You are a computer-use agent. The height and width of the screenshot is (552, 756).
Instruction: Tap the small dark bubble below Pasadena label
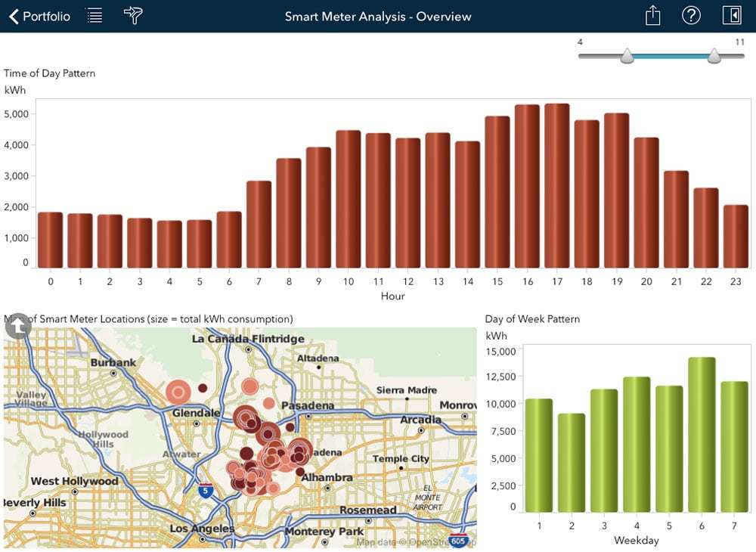[290, 426]
